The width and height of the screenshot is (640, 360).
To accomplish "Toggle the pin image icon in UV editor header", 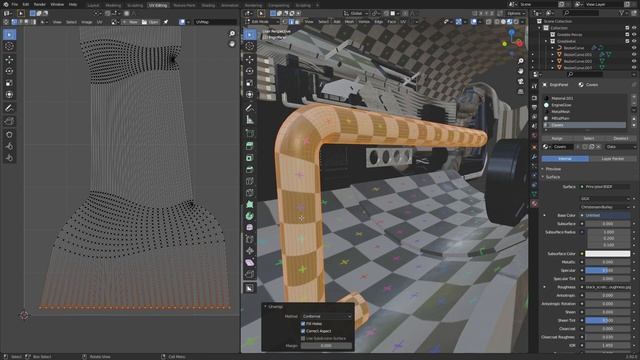I will pyautogui.click(x=166, y=22).
